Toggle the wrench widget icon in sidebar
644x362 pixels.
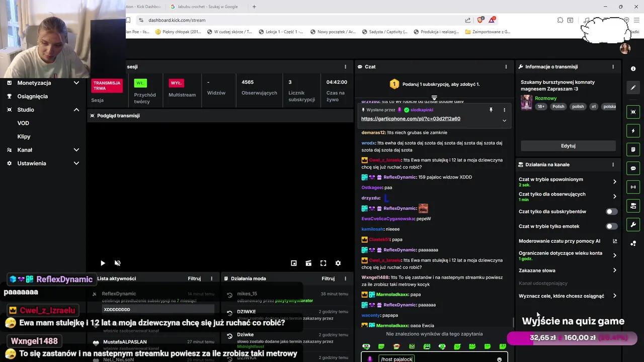pyautogui.click(x=633, y=224)
